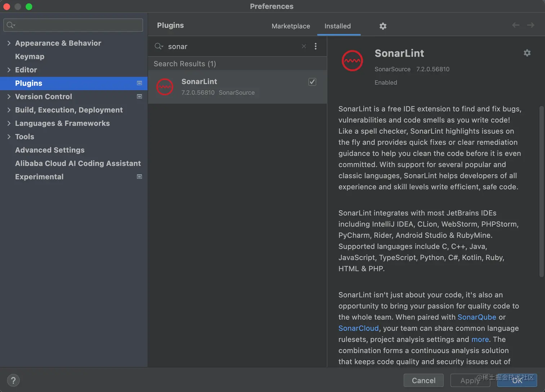545x392 pixels.
Task: Click the settings search field
Action: 73,25
